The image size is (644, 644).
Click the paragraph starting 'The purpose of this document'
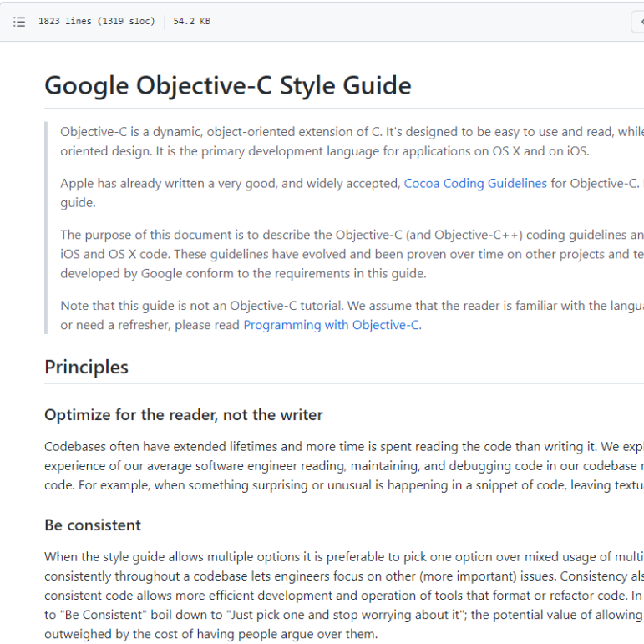[352, 254]
